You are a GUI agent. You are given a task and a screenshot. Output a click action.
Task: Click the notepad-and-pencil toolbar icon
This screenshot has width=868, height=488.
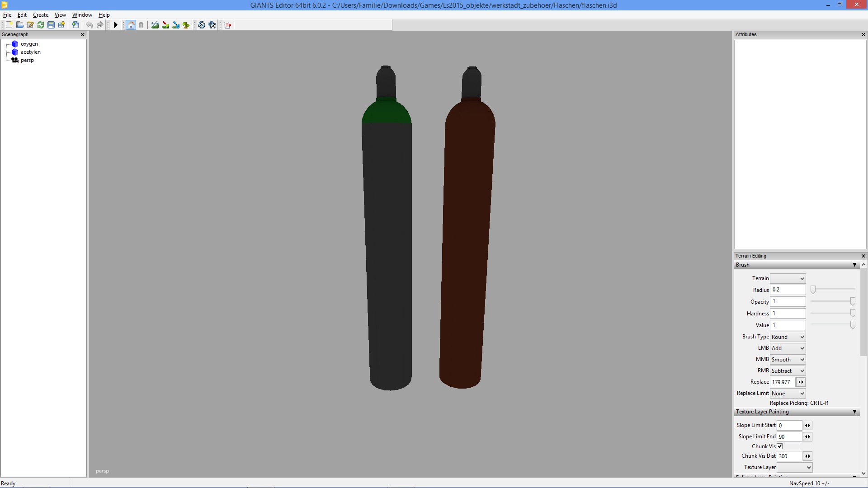(x=30, y=25)
